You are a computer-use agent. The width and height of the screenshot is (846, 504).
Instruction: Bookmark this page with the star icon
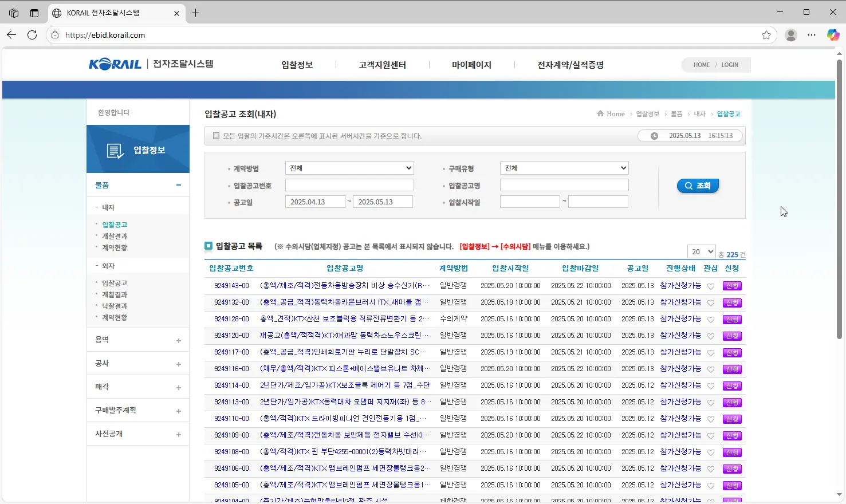pos(766,35)
